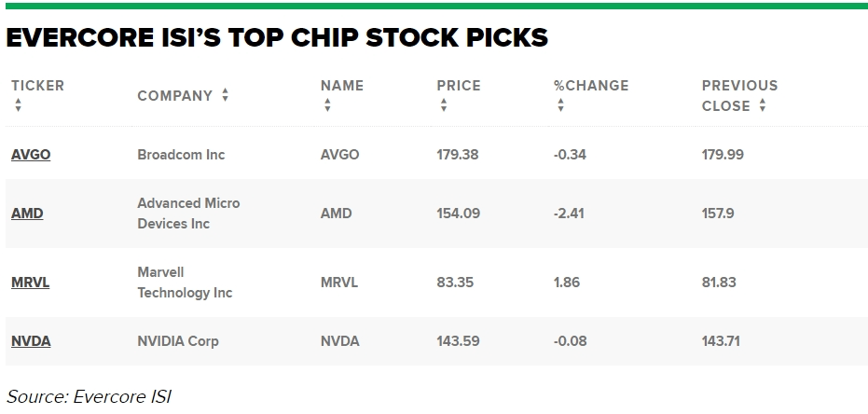
Task: Open the AMD ticker link
Action: 27,214
